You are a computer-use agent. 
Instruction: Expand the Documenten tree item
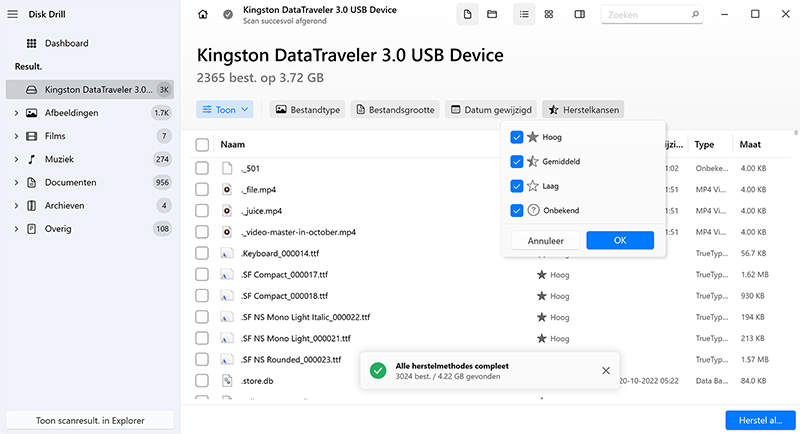pyautogui.click(x=16, y=183)
